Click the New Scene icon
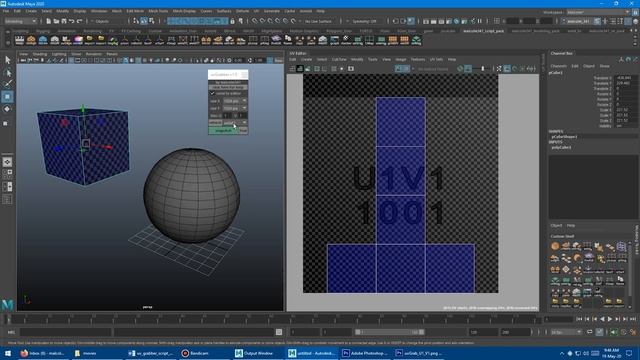This screenshot has height=360, width=640. tap(48, 21)
